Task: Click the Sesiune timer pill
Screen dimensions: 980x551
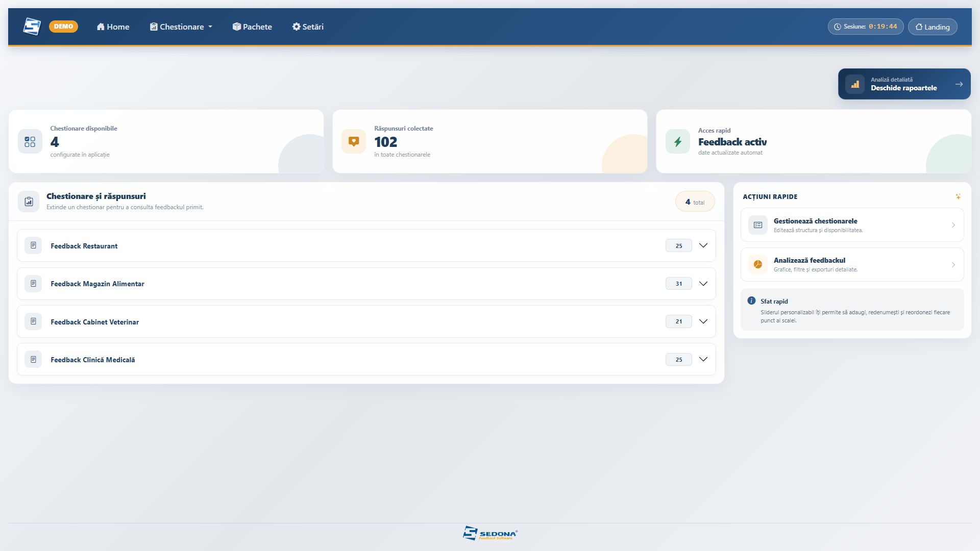Action: [866, 27]
